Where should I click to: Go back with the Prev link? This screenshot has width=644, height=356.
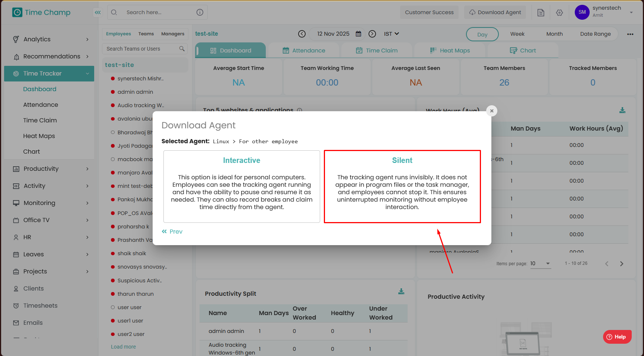pos(172,231)
